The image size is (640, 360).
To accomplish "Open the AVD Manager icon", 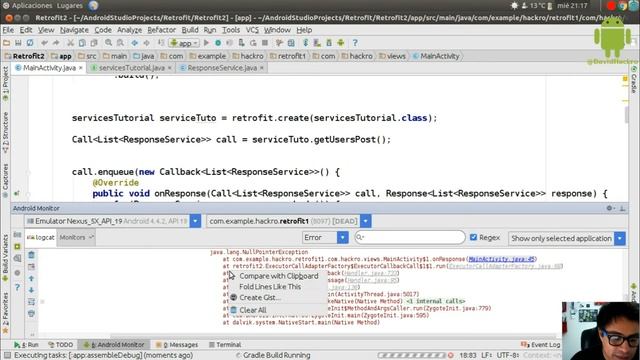I will (x=317, y=43).
